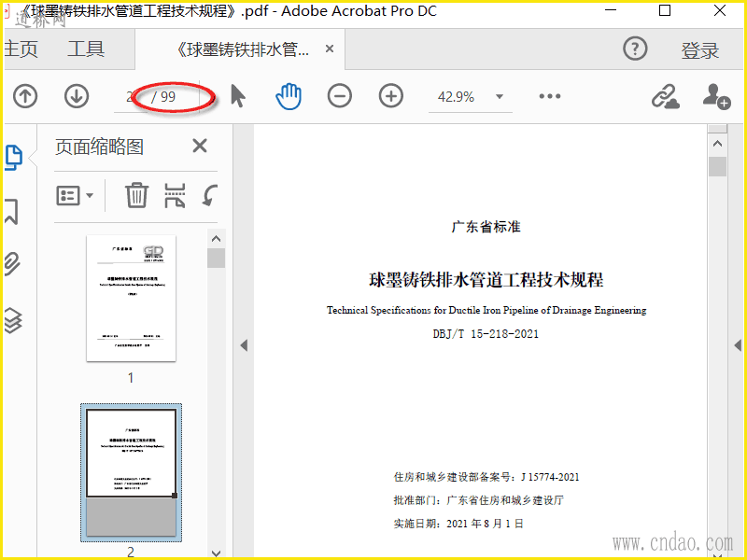Open the help question-mark icon
747x560 pixels.
[x=635, y=49]
